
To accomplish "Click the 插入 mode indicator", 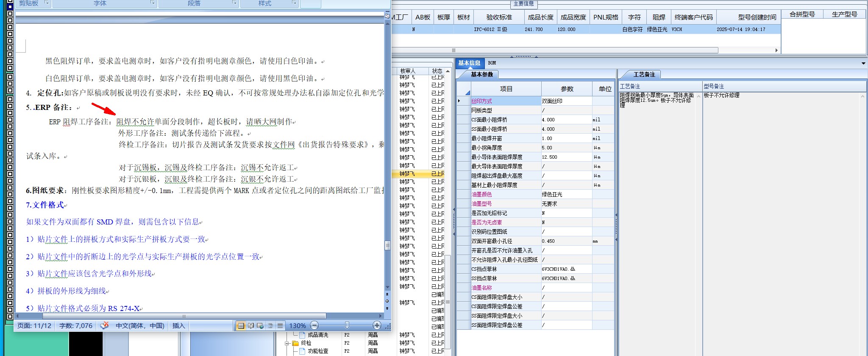I will click(x=179, y=325).
